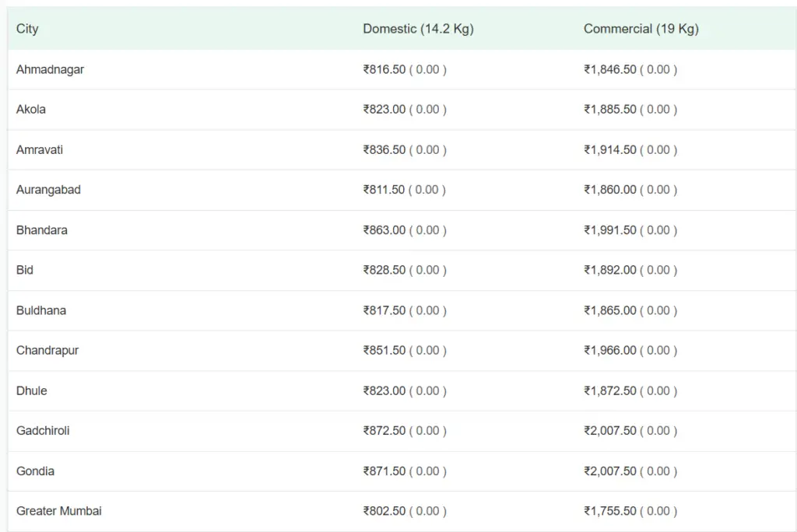Viewport: 797px width, 532px height.
Task: Click the Commercial (19 Kg) column header
Action: coord(641,29)
